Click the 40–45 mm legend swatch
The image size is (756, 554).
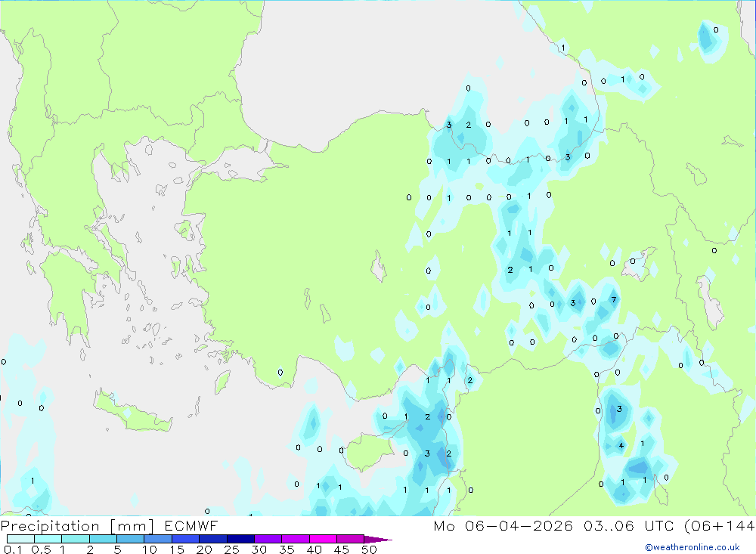click(x=323, y=539)
